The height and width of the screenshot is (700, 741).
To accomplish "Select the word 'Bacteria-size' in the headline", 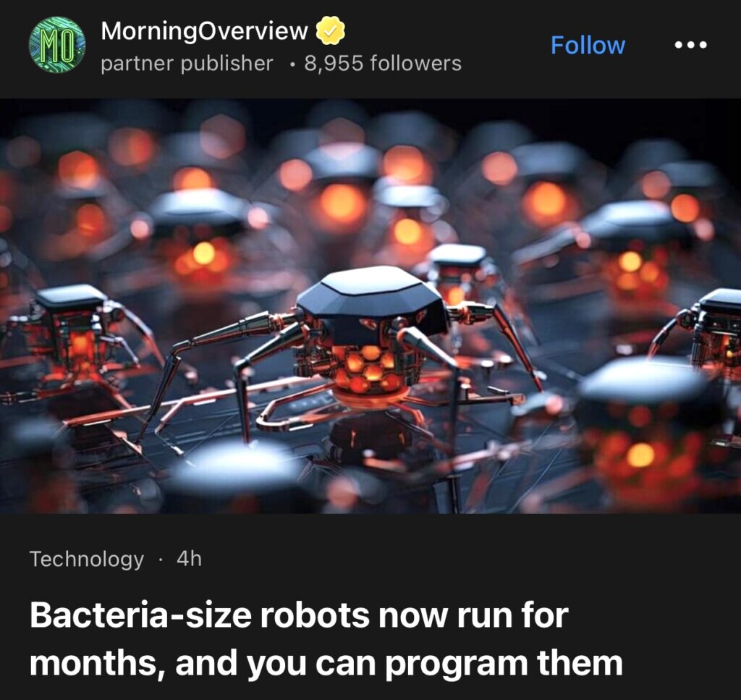I will click(140, 615).
